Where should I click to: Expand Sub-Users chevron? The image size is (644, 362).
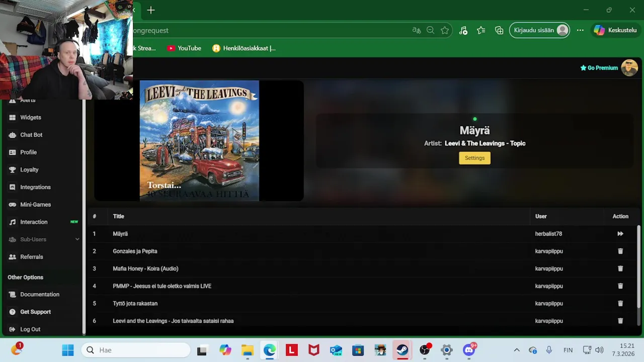77,239
